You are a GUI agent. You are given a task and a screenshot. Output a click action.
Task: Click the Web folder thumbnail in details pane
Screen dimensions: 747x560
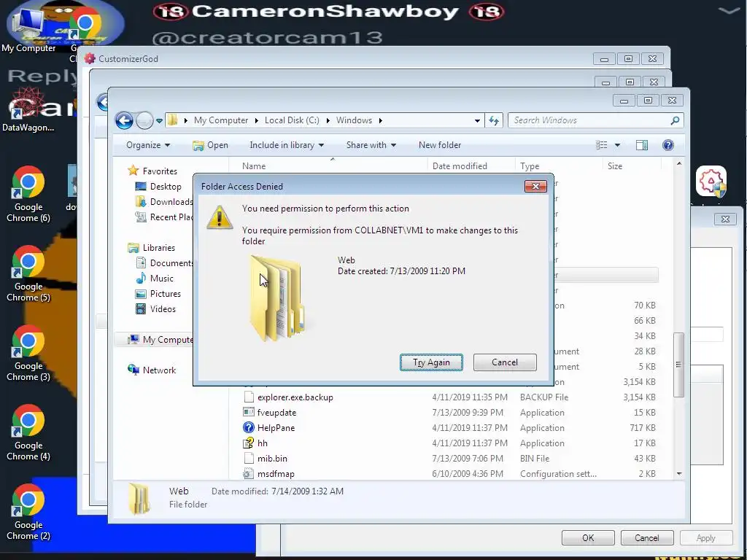[x=139, y=498]
